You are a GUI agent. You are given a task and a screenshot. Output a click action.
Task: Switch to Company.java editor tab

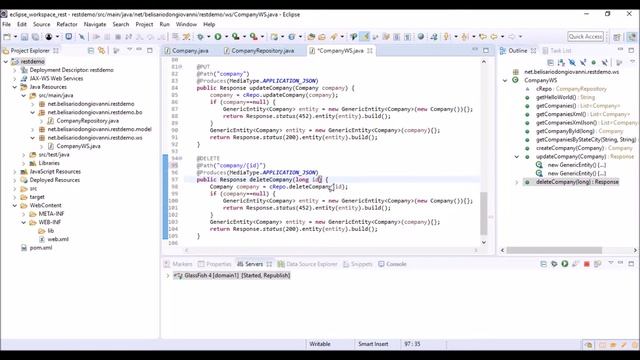(187, 51)
